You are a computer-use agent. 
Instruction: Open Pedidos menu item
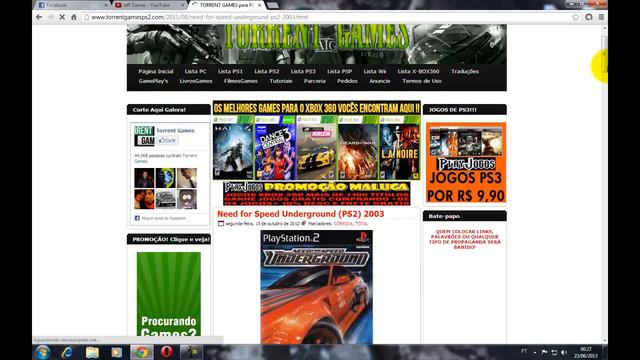click(347, 81)
